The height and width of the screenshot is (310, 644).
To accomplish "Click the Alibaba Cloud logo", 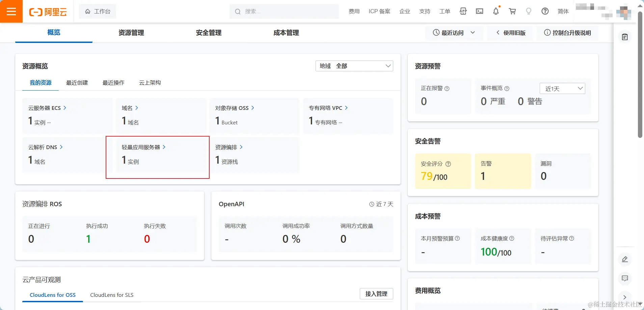I will click(48, 12).
